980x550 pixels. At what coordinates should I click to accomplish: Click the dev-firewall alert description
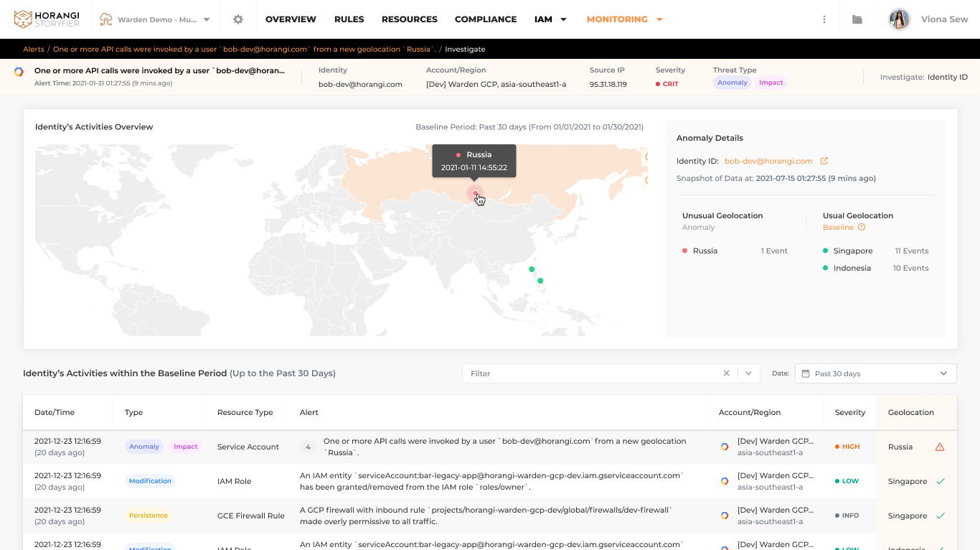[486, 516]
